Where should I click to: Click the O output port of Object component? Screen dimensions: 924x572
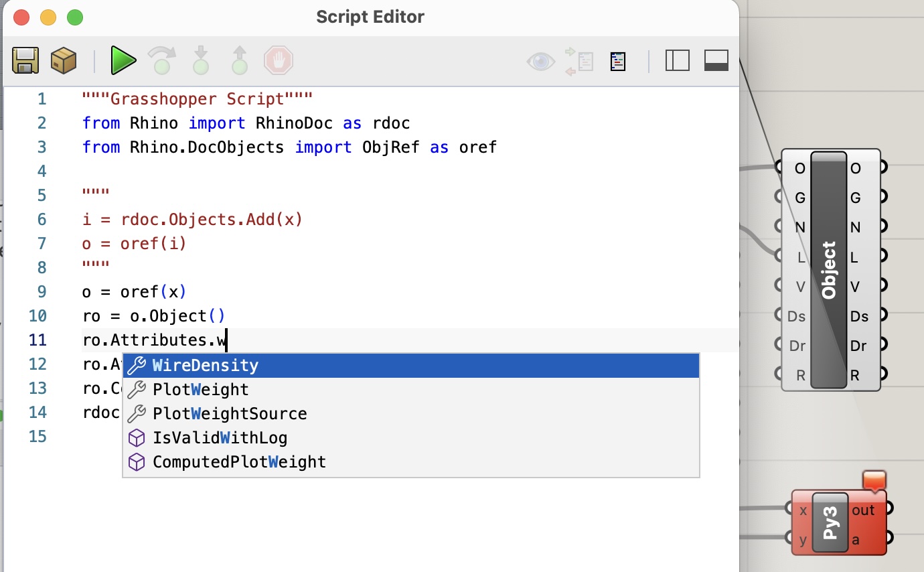tap(883, 167)
